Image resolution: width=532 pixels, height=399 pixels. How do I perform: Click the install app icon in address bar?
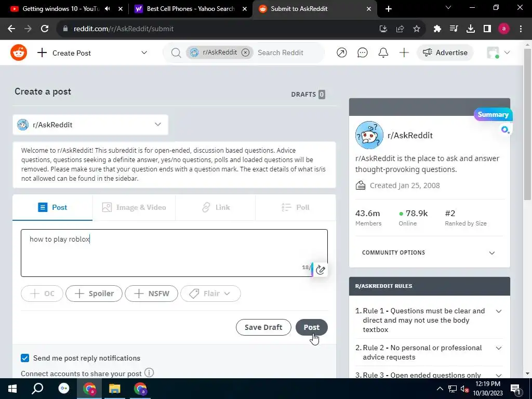click(383, 29)
